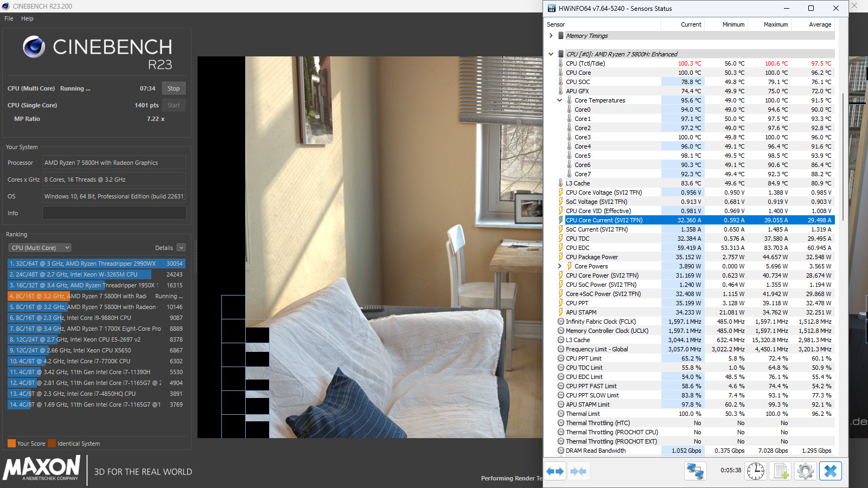
Task: Click the OS field value
Action: coord(114,196)
